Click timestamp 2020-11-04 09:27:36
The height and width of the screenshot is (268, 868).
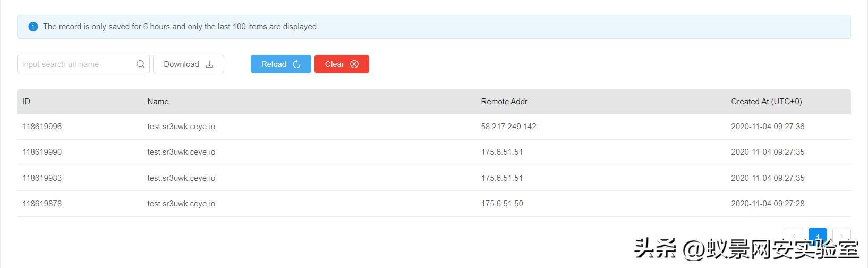pos(768,127)
